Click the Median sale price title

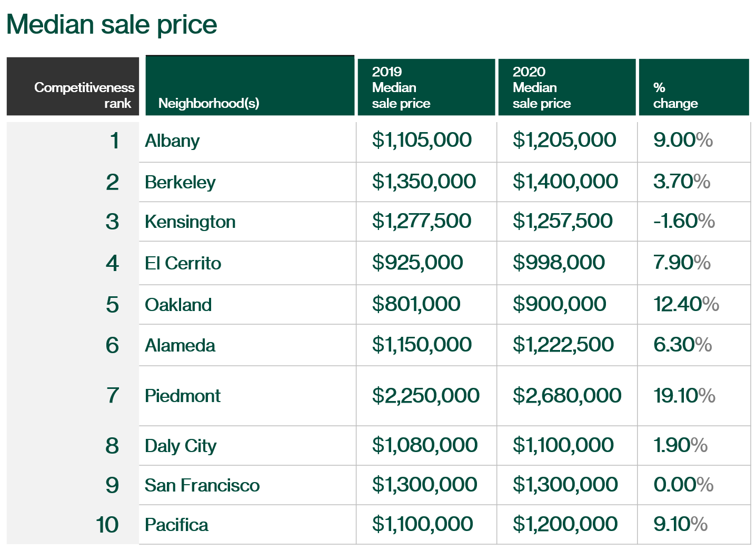point(112,25)
